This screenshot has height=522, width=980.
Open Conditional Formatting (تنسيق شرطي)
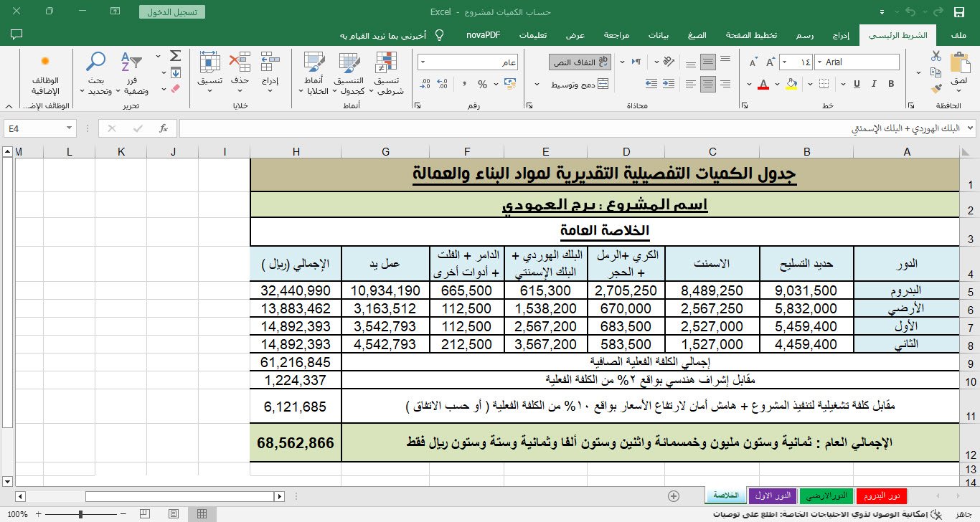(x=390, y=75)
